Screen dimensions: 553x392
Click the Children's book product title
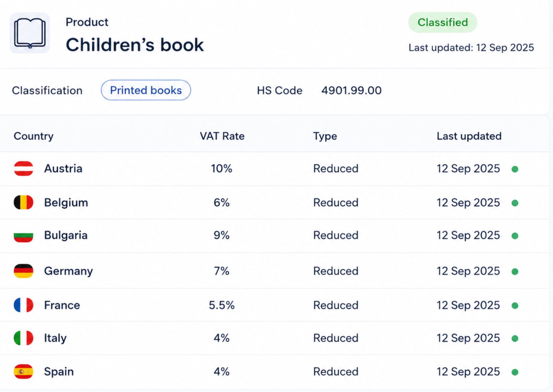(134, 45)
